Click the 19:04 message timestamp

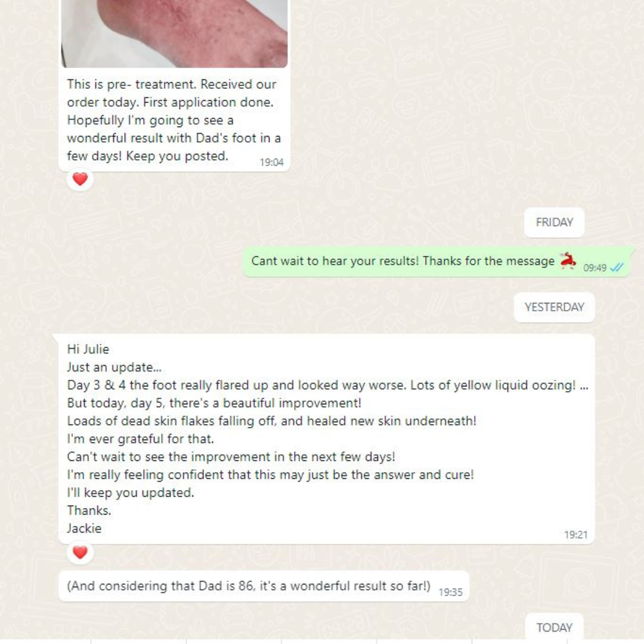271,162
